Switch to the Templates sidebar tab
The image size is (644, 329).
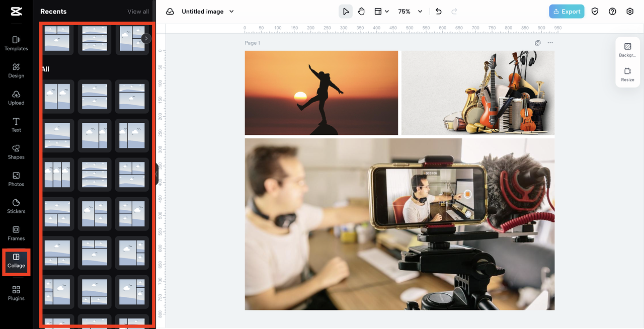[16, 43]
